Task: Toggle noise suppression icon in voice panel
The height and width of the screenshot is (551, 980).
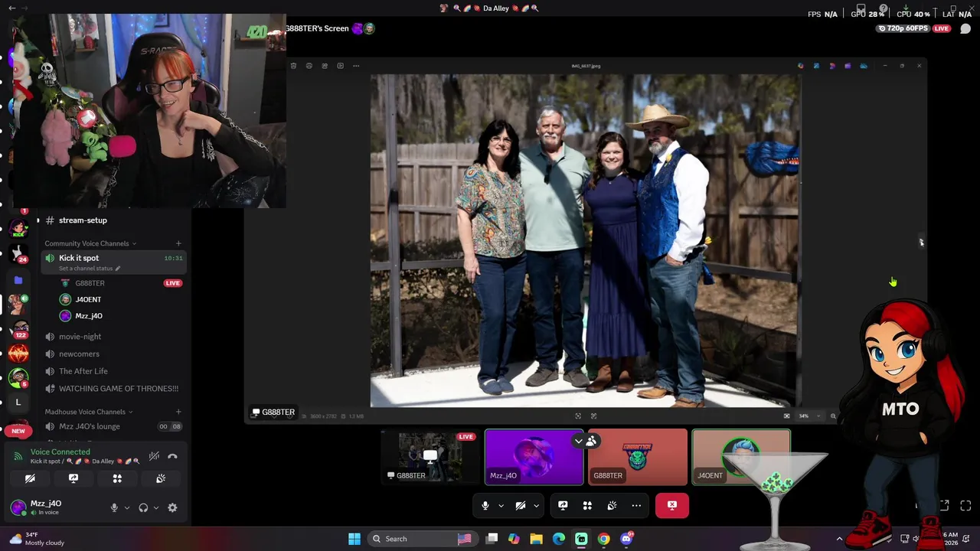Action: [x=154, y=456]
